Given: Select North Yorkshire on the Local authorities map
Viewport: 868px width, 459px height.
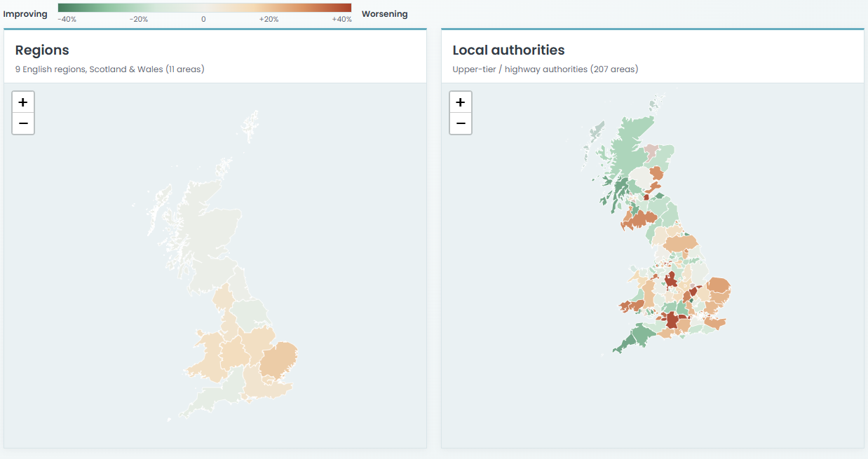Looking at the screenshot, I should pyautogui.click(x=680, y=243).
